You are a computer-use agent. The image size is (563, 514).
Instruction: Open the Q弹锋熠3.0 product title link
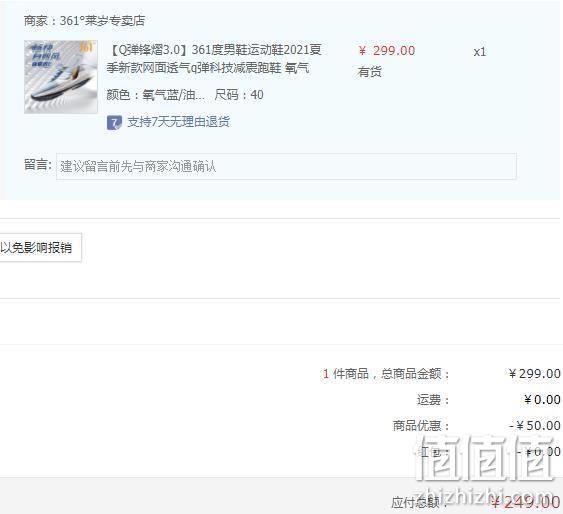point(214,59)
